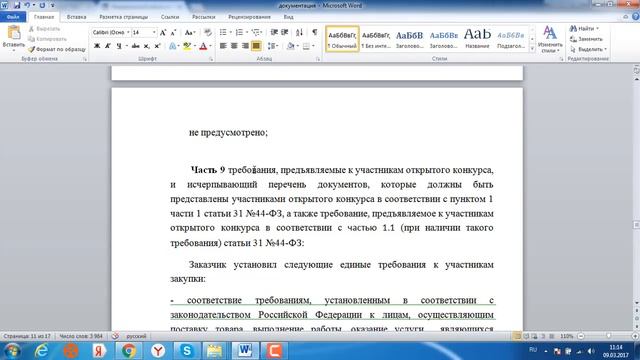The height and width of the screenshot is (360, 640).
Task: Click the Undo arrow in quick access toolbar
Action: [x=27, y=5]
